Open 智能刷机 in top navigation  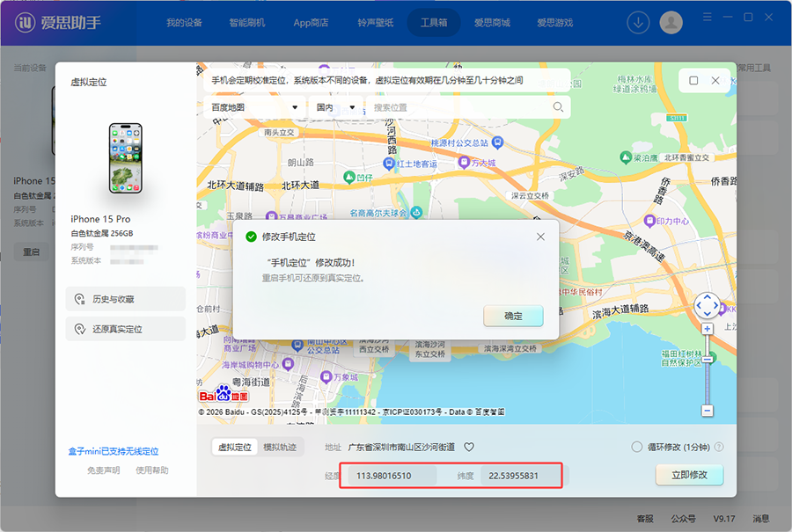(247, 23)
